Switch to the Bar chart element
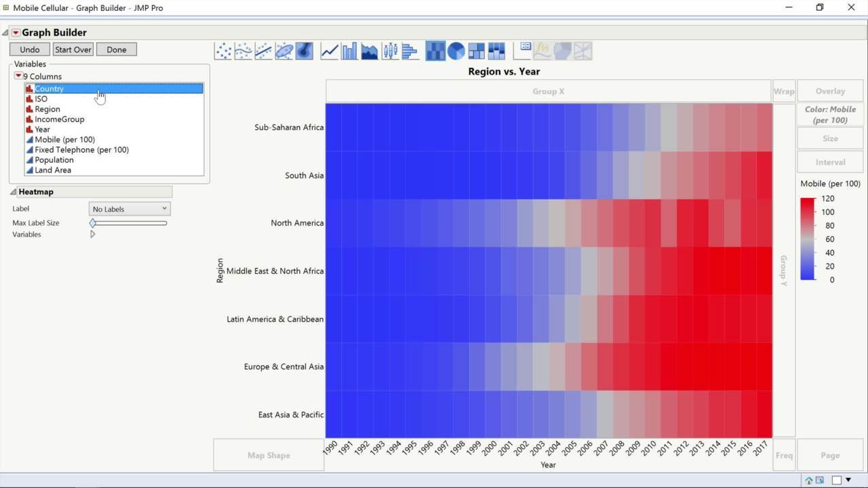The width and height of the screenshot is (868, 488). click(x=349, y=50)
